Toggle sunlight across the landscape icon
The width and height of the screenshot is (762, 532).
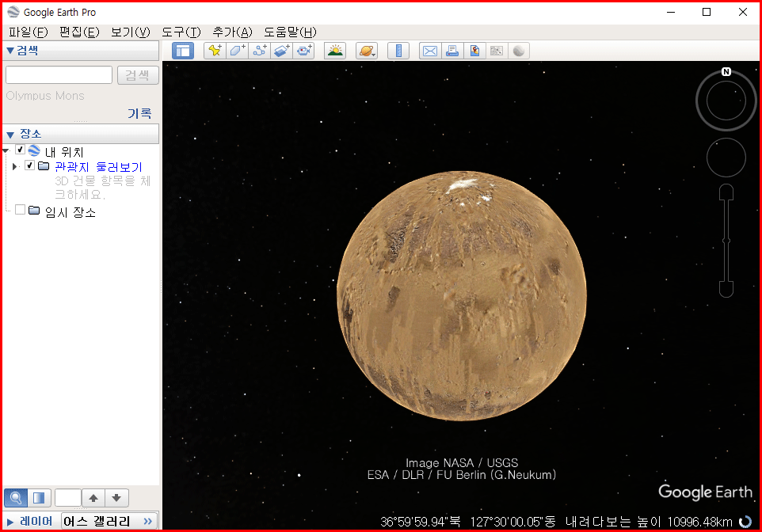click(335, 51)
